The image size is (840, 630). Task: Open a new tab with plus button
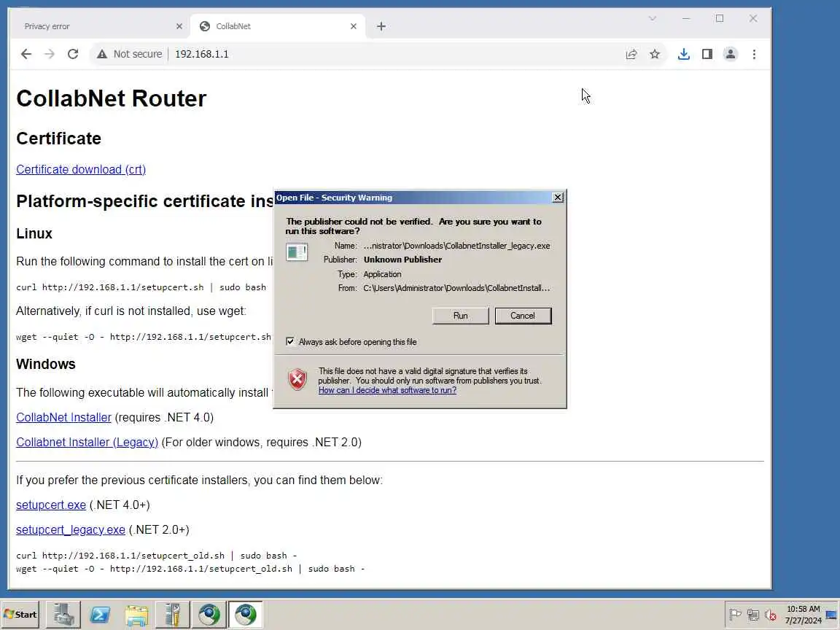click(381, 26)
